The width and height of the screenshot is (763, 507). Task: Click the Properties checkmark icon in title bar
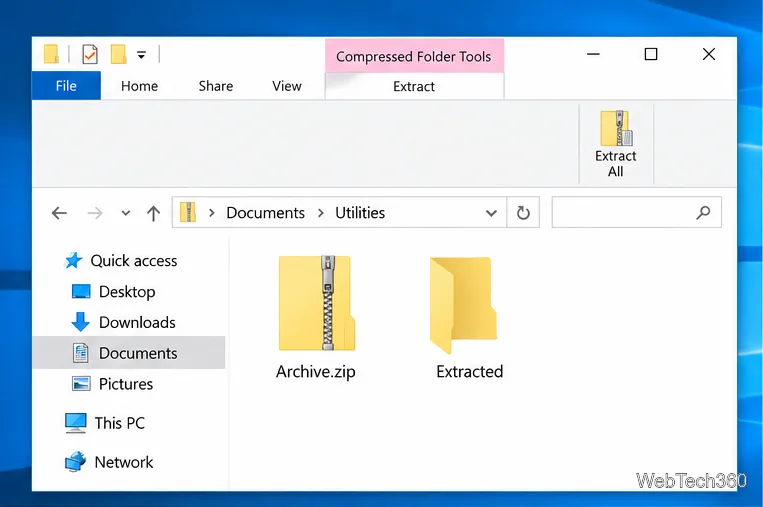pos(90,54)
